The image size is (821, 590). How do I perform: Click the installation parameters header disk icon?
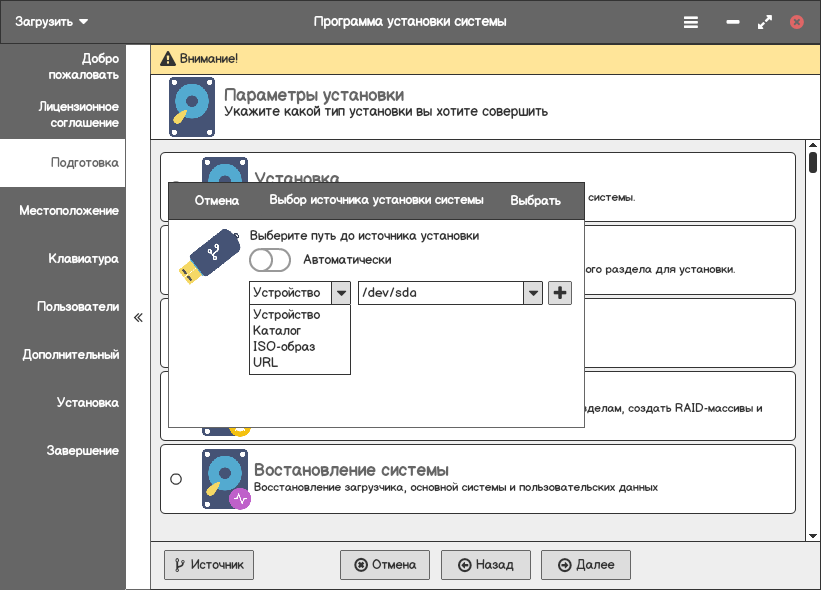click(x=190, y=106)
